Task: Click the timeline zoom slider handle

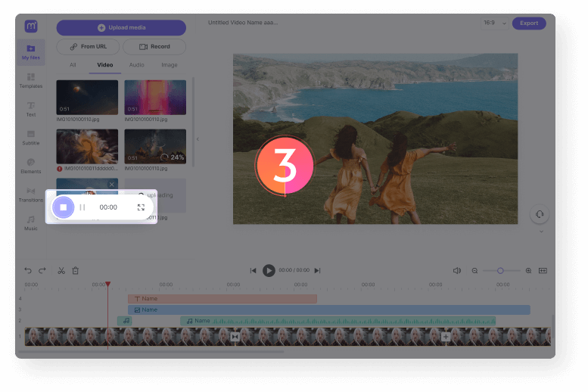Action: (x=500, y=271)
